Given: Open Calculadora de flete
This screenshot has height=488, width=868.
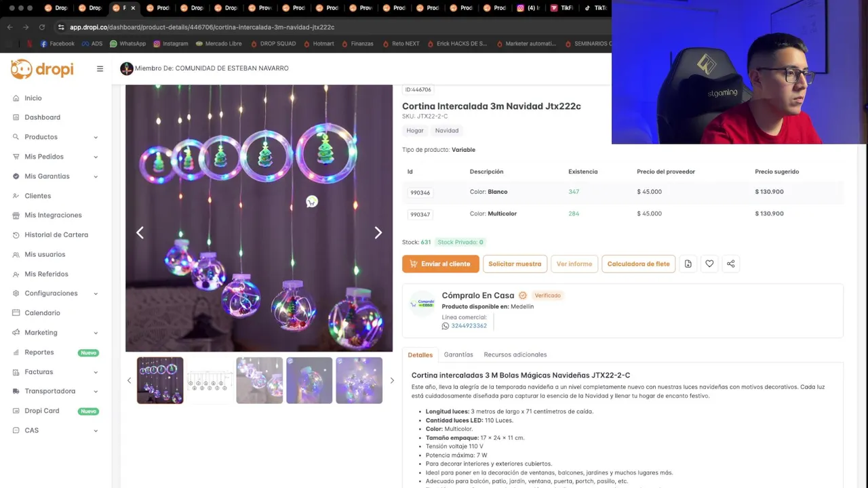Looking at the screenshot, I should (x=638, y=264).
